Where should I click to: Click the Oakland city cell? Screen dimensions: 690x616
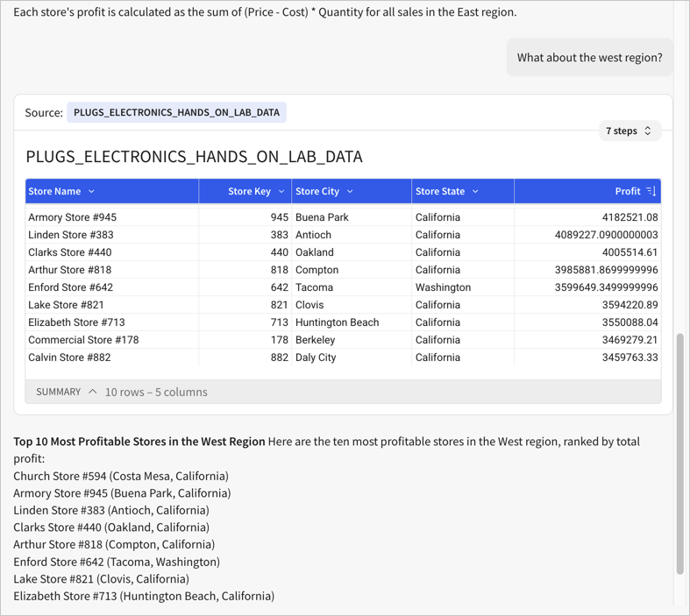click(x=352, y=252)
